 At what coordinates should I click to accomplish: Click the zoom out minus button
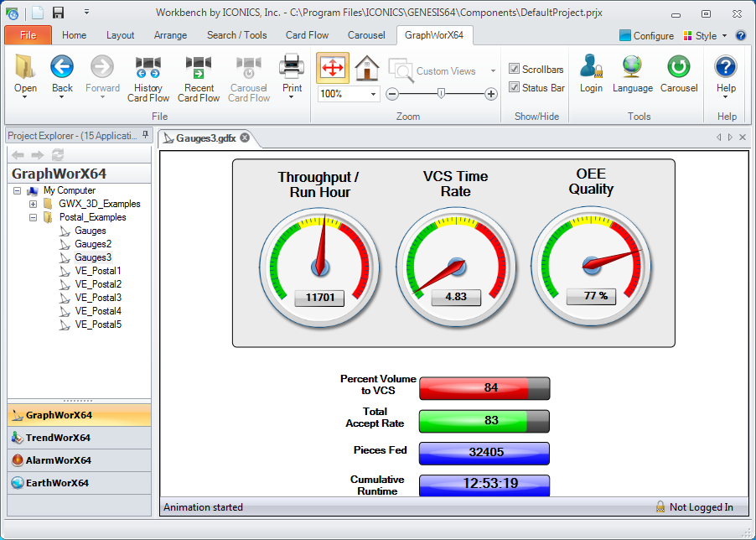point(392,94)
